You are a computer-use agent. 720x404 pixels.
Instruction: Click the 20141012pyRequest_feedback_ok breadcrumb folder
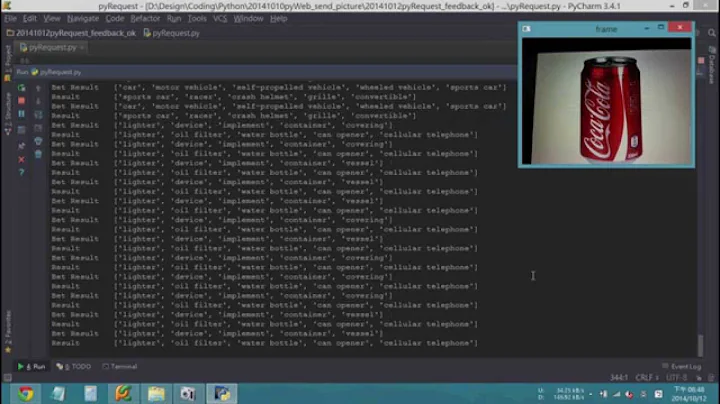pyautogui.click(x=71, y=33)
